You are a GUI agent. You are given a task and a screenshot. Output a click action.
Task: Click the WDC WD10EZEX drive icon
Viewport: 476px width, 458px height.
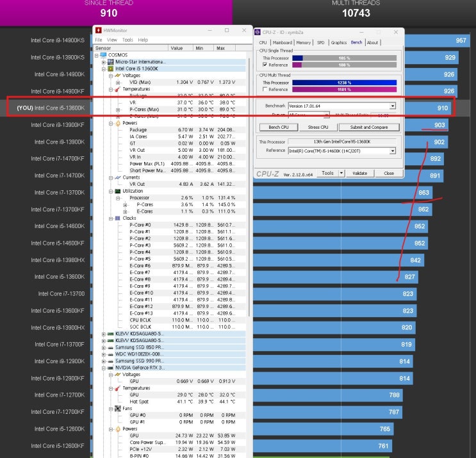110,354
